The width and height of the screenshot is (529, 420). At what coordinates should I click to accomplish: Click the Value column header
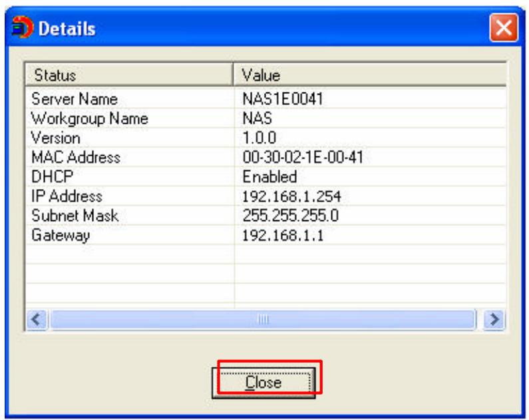click(x=370, y=75)
